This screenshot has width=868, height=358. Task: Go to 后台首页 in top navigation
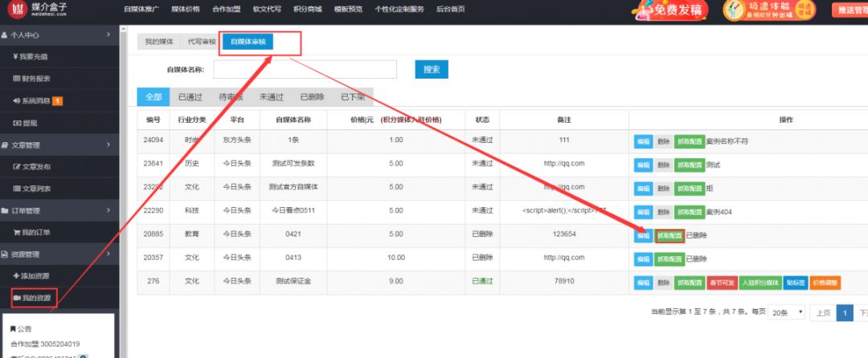(x=451, y=10)
